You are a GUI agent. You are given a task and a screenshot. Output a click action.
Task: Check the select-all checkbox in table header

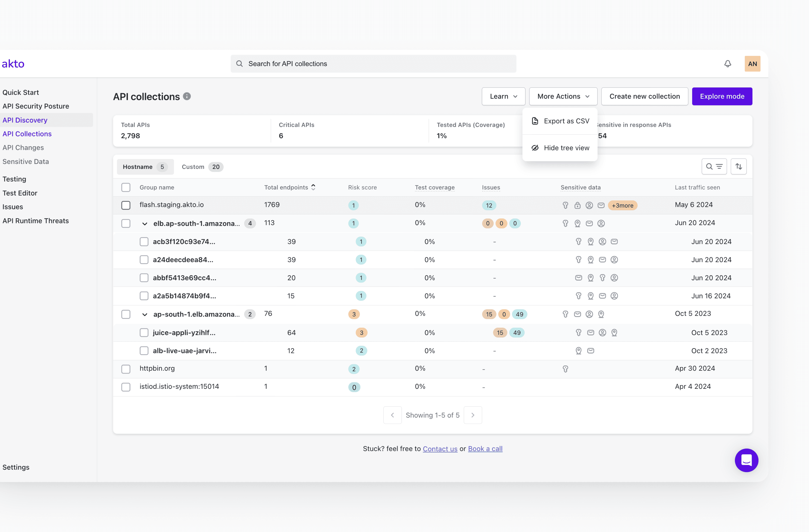(126, 187)
